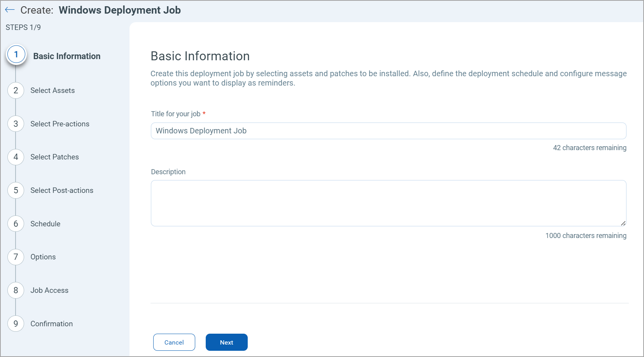Jump to the Schedule step
Image resolution: width=644 pixels, height=357 pixels.
pyautogui.click(x=45, y=224)
